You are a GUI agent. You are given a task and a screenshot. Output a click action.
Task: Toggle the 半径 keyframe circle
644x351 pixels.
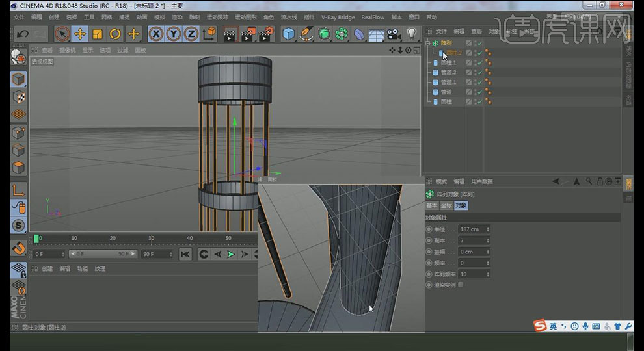429,229
